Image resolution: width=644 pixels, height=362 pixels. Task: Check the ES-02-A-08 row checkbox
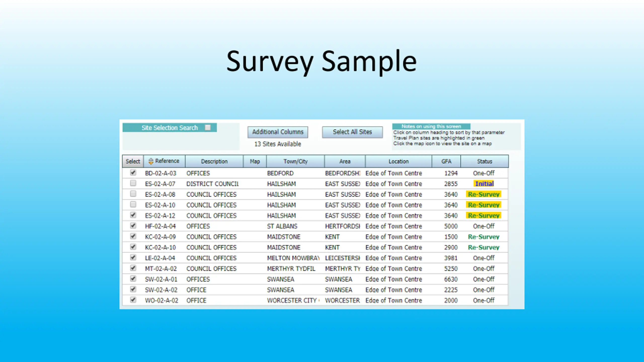click(133, 194)
